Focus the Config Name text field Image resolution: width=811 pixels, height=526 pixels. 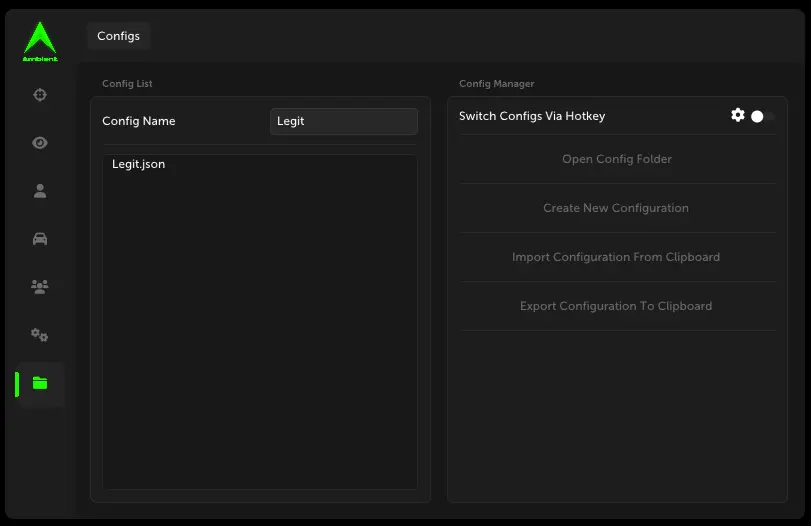click(343, 121)
